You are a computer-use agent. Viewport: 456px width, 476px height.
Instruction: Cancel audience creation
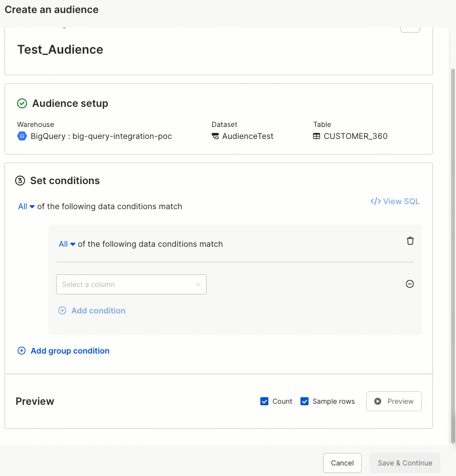[x=342, y=463]
